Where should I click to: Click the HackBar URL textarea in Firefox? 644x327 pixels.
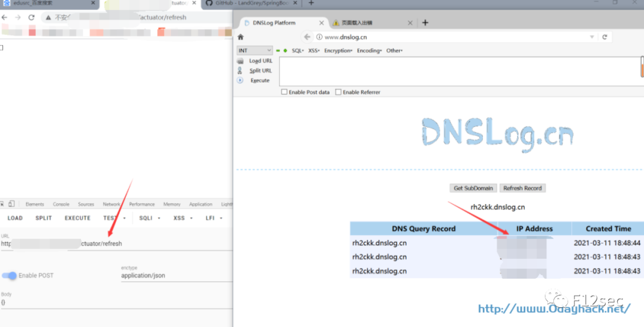tap(460, 72)
